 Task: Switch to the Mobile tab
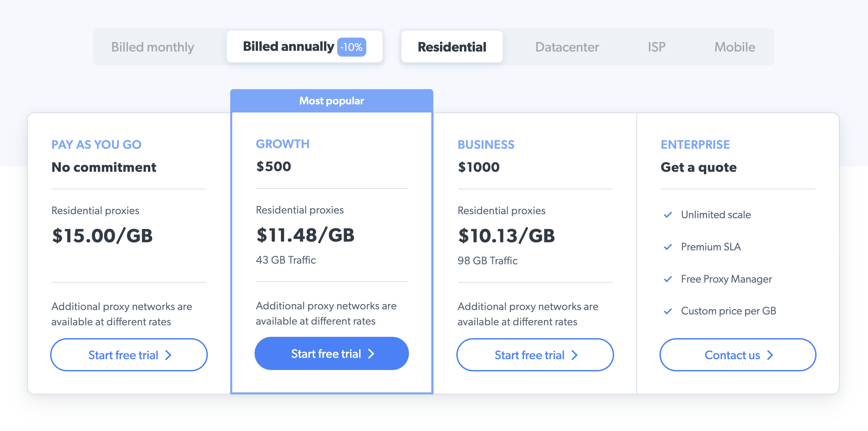(x=735, y=47)
